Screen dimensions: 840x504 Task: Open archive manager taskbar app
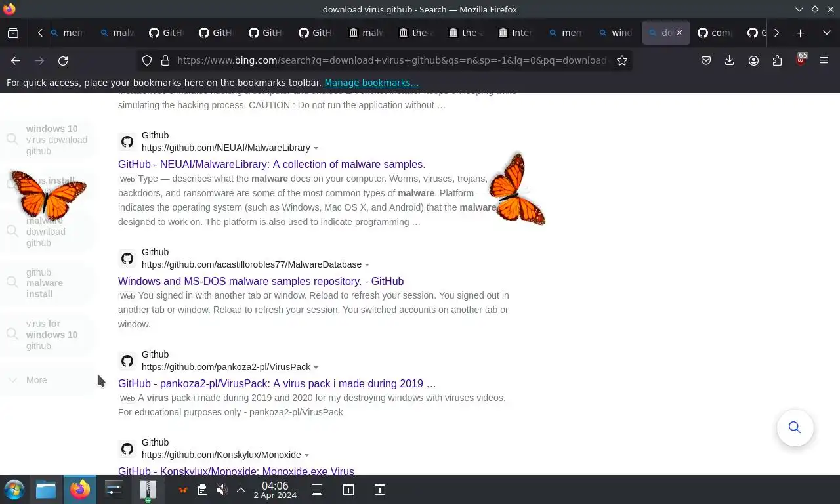[148, 490]
